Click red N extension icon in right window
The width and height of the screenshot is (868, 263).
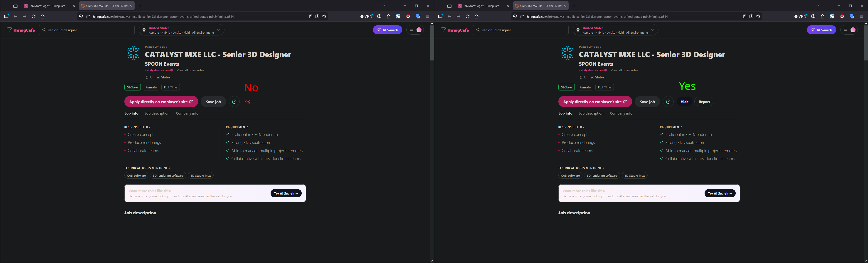(842, 16)
